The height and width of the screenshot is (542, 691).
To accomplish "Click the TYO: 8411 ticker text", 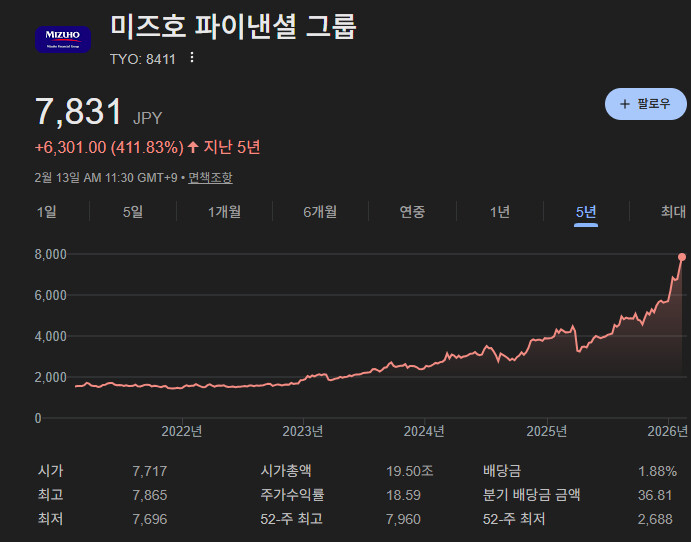I will tap(142, 59).
